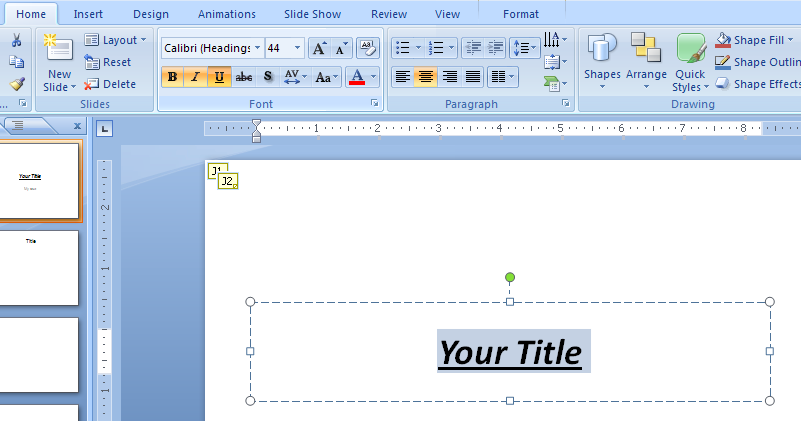Click Shrink Font icon
801x421 pixels.
point(341,48)
